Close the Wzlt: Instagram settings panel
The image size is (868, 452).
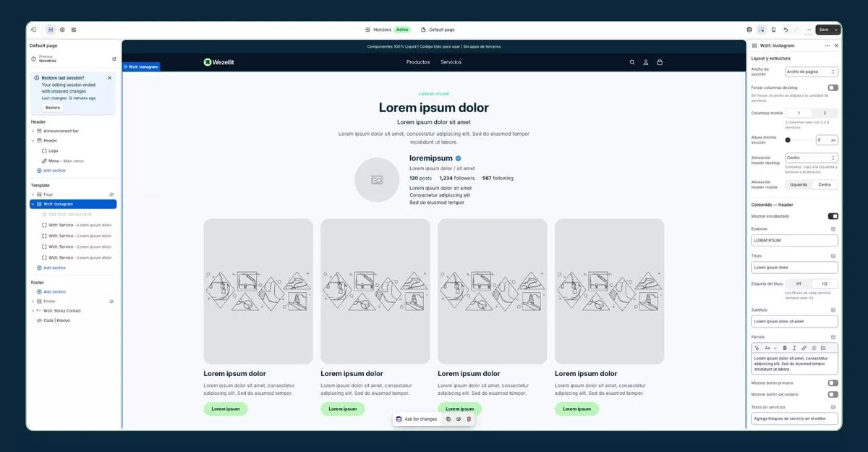coord(836,46)
